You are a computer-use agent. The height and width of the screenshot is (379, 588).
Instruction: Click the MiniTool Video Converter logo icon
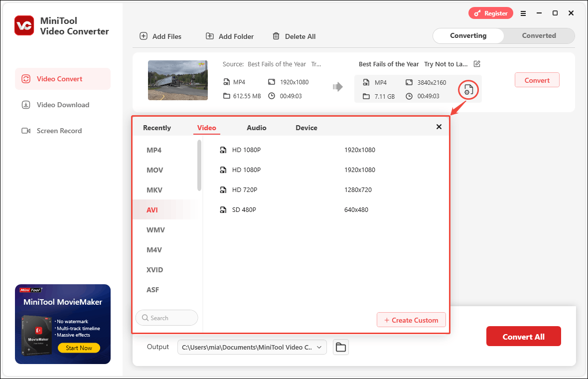[24, 25]
